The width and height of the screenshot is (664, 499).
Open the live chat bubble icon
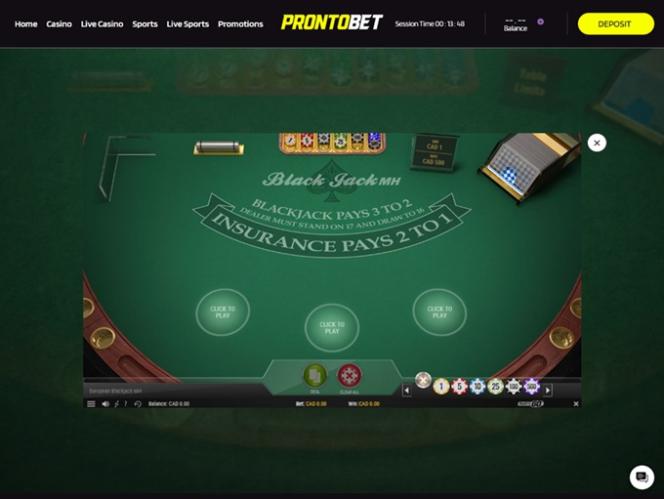pyautogui.click(x=642, y=477)
